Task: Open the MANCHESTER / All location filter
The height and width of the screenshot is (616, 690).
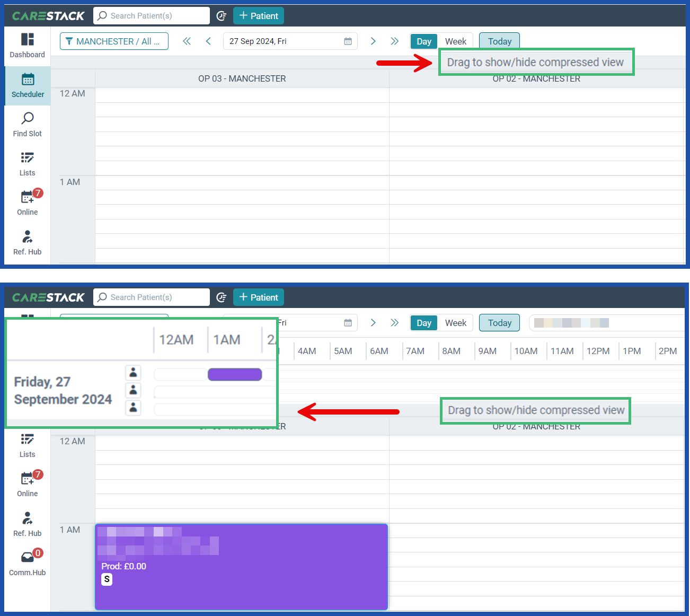Action: (x=113, y=41)
